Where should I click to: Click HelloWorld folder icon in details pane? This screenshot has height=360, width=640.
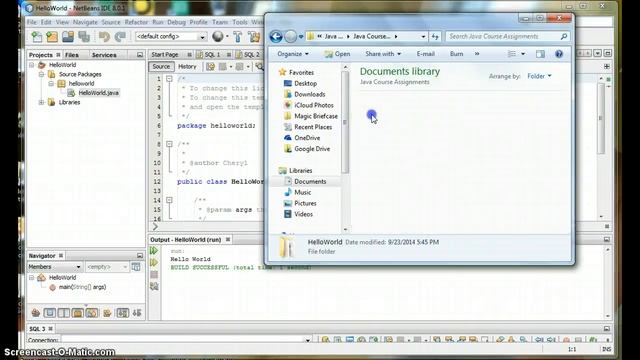click(287, 247)
